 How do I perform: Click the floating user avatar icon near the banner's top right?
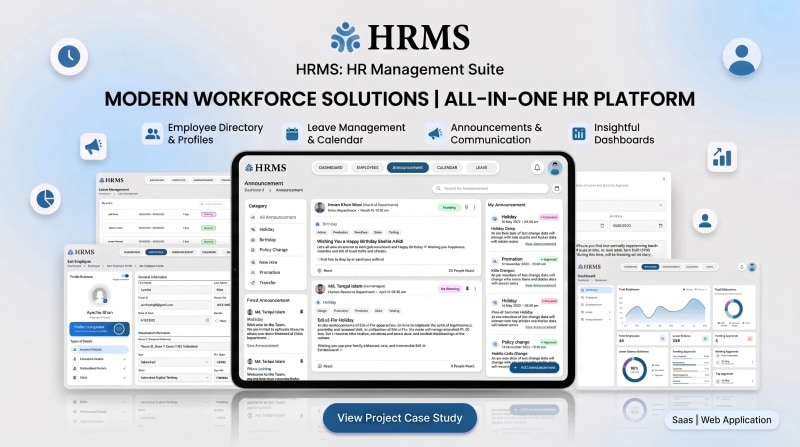coord(741,57)
